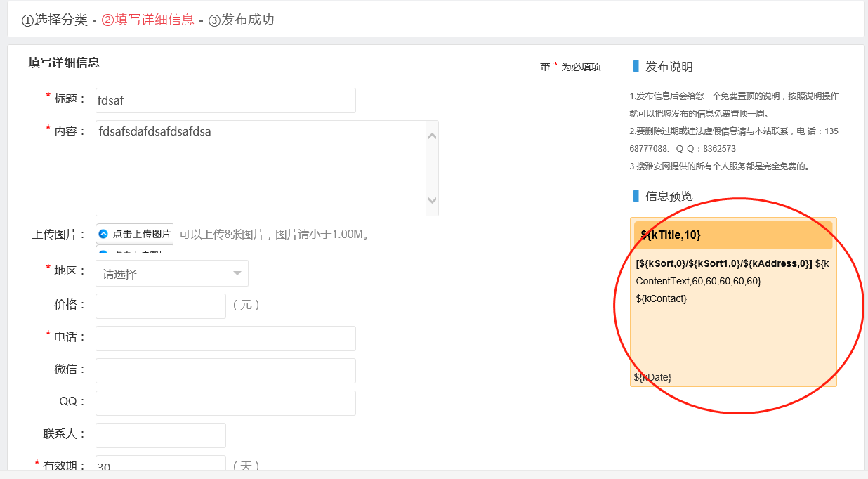
Task: Select step ②填写详细信息
Action: click(x=147, y=20)
